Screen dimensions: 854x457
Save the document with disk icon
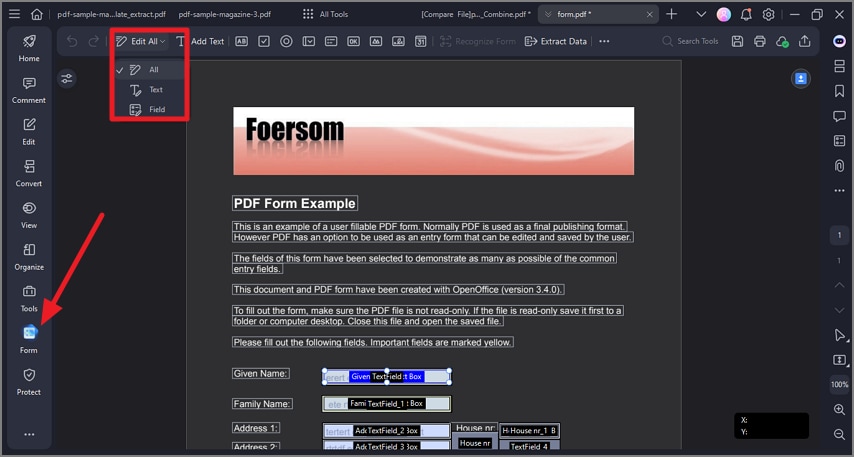point(737,41)
